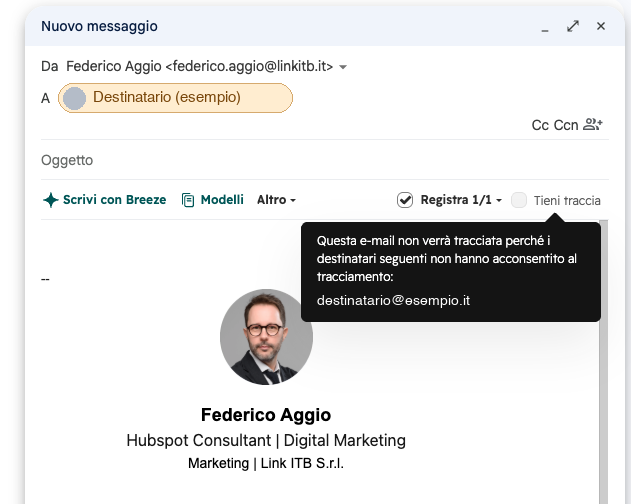The image size is (631, 504).
Task: Select the Destinatario (esempio) recipient chip
Action: pos(175,98)
